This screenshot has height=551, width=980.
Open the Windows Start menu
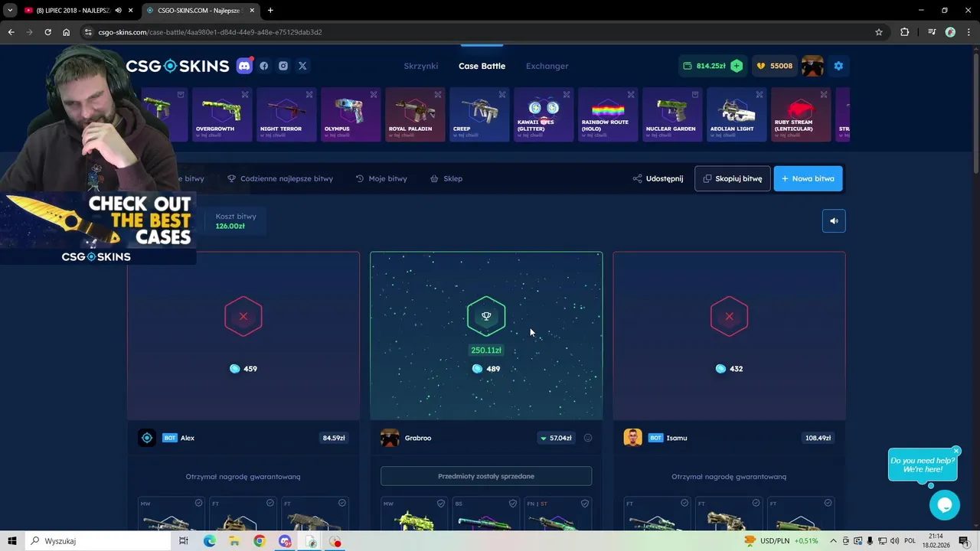click(12, 541)
